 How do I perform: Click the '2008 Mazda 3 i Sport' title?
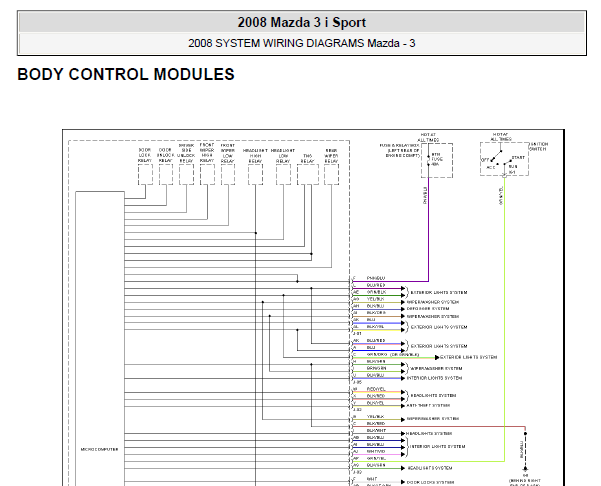tap(302, 22)
